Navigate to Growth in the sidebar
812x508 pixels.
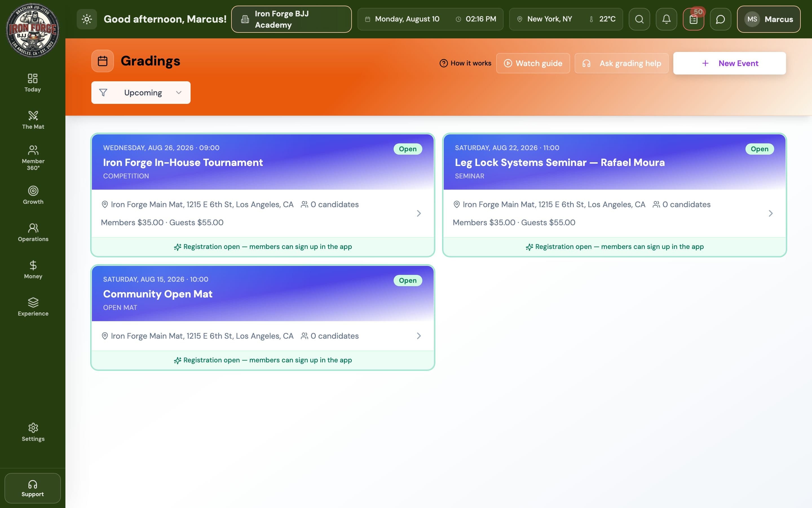point(33,195)
